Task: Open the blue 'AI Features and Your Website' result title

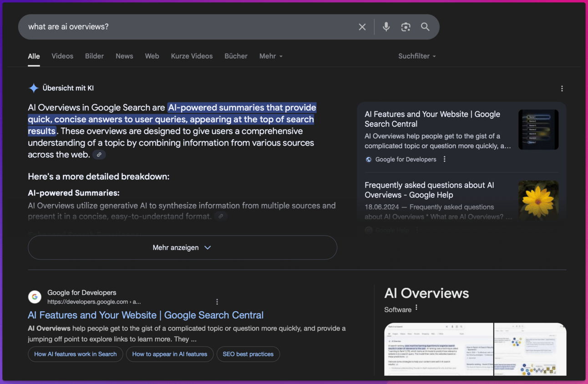Action: pos(146,315)
